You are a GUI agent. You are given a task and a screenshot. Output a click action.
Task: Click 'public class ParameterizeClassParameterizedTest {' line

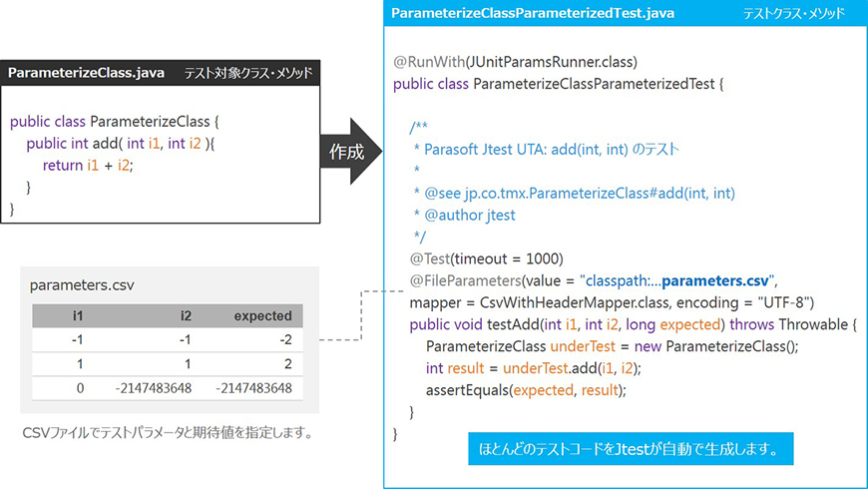(559, 84)
